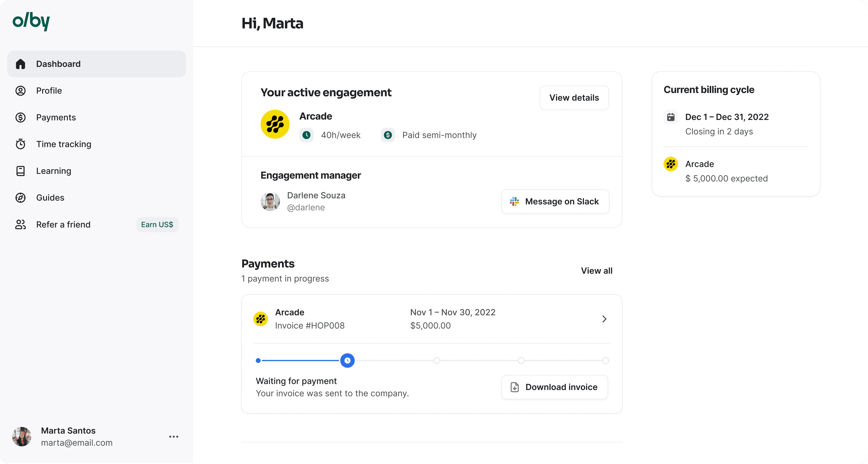Select the Guides compass icon

21,198
